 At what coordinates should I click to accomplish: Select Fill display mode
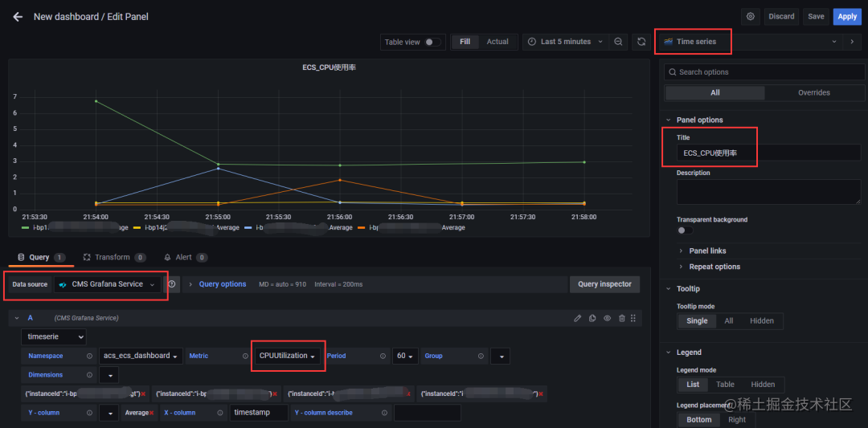[465, 42]
